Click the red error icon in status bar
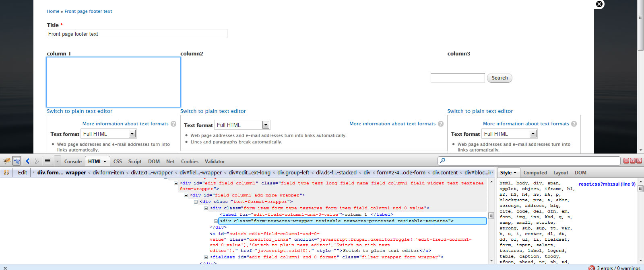644x270 pixels. [591, 268]
